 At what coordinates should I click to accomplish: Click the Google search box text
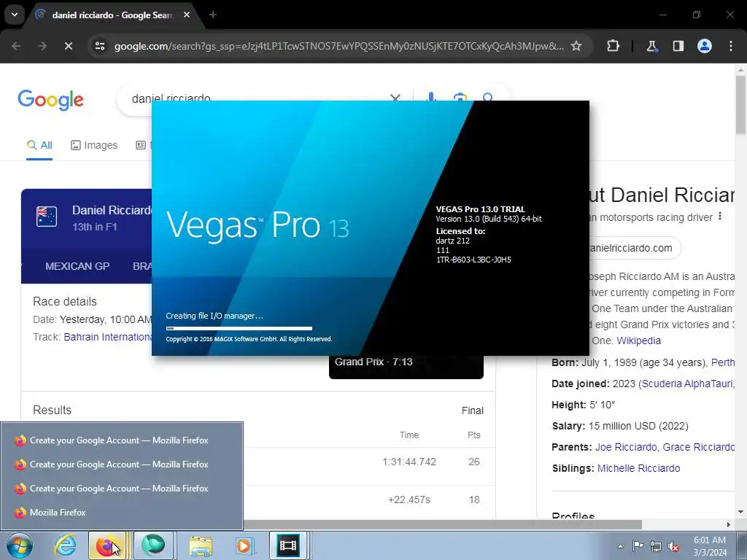(171, 98)
